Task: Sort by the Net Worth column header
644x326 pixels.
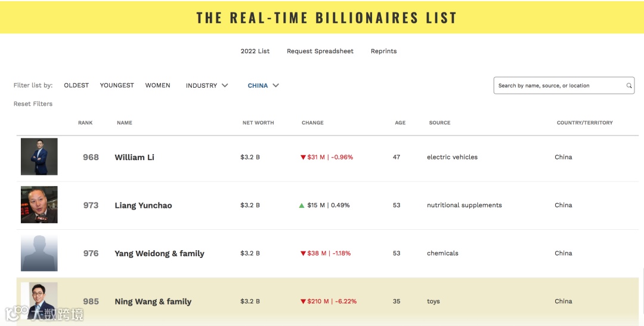Action: pos(258,123)
